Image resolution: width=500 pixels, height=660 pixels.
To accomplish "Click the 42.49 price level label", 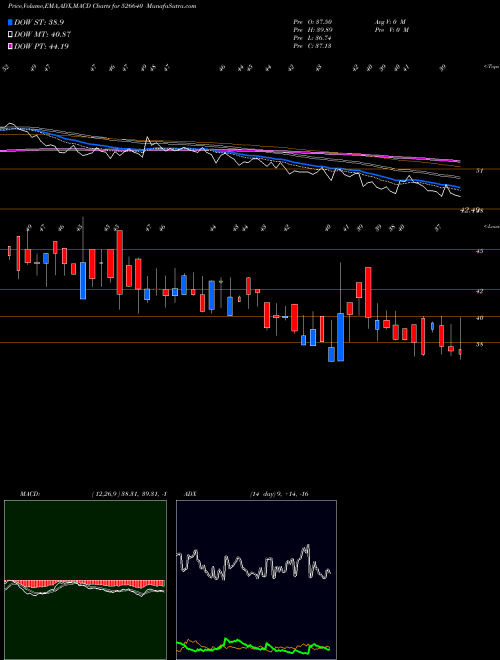I will click(471, 210).
